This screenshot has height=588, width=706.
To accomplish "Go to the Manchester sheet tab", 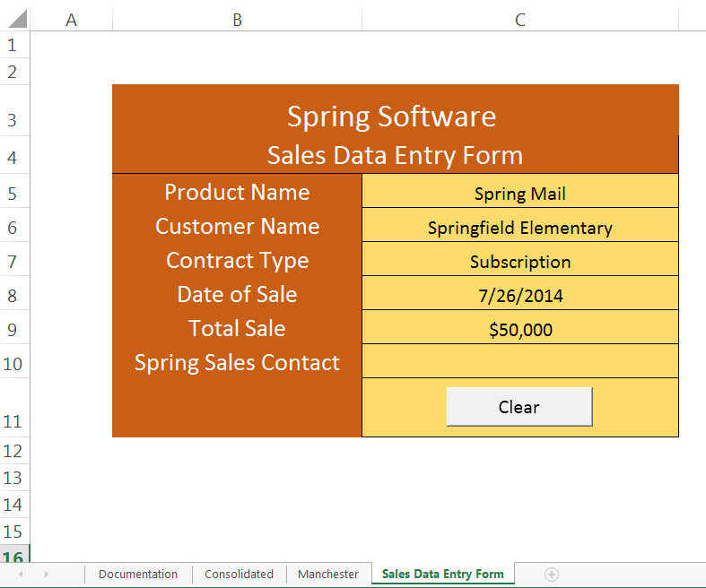I will (x=328, y=575).
